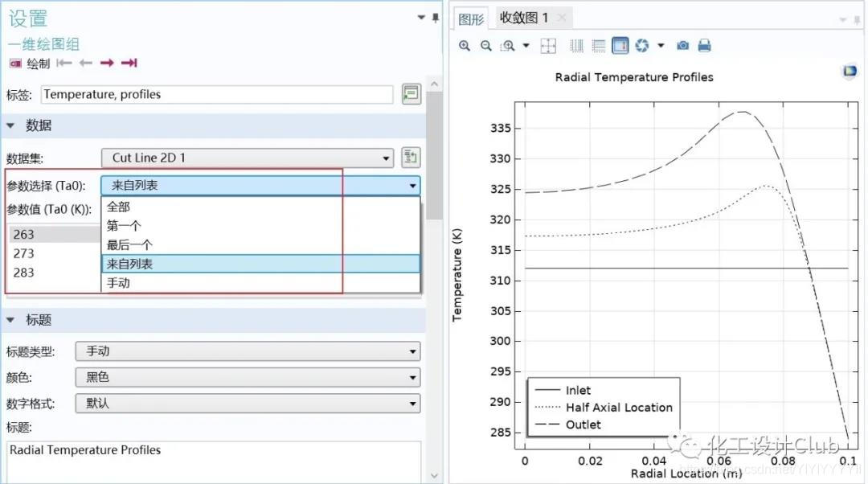Toggle y-axis log scale icon
This screenshot has width=868, height=484.
[599, 45]
